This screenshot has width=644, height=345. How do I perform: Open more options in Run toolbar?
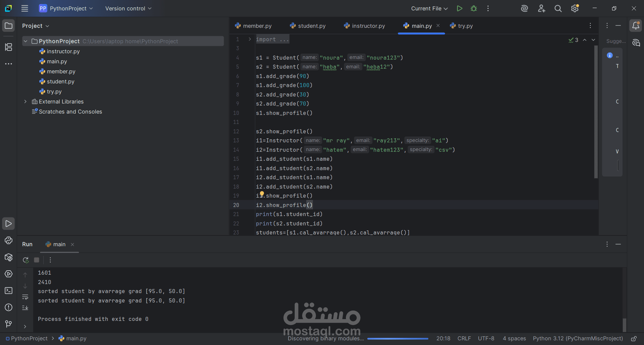50,260
